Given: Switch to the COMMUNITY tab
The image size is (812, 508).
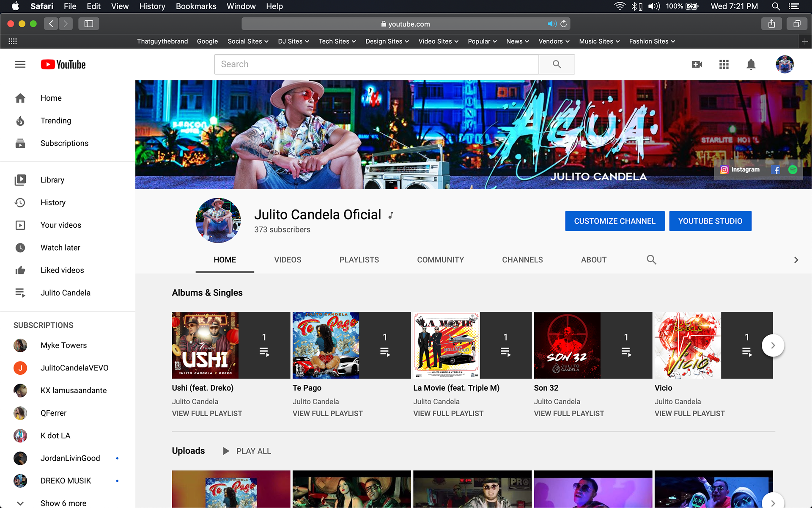Looking at the screenshot, I should pyautogui.click(x=440, y=260).
